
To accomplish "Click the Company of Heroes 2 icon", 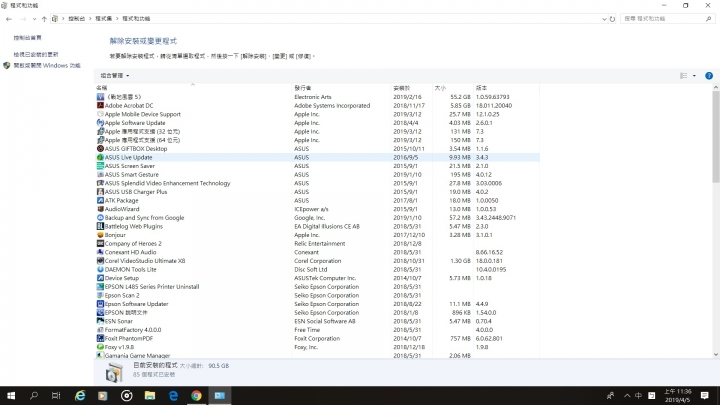I will [100, 243].
